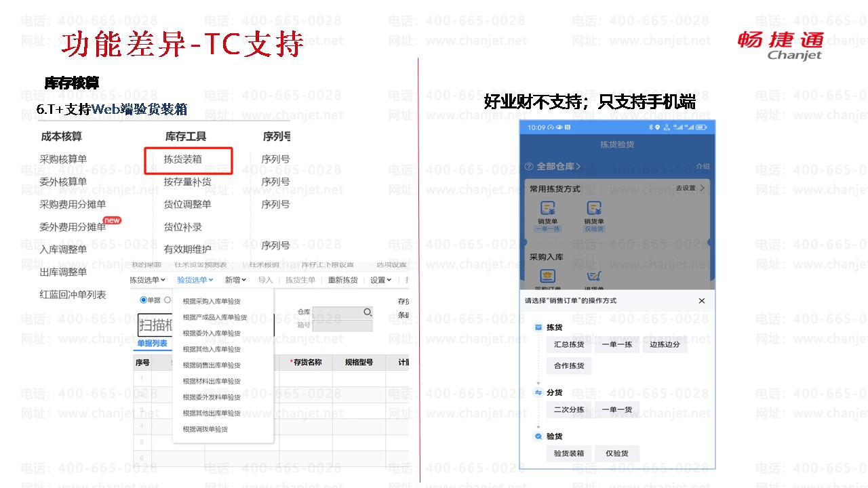
Task: Select the 单据 radio button
Action: [143, 300]
